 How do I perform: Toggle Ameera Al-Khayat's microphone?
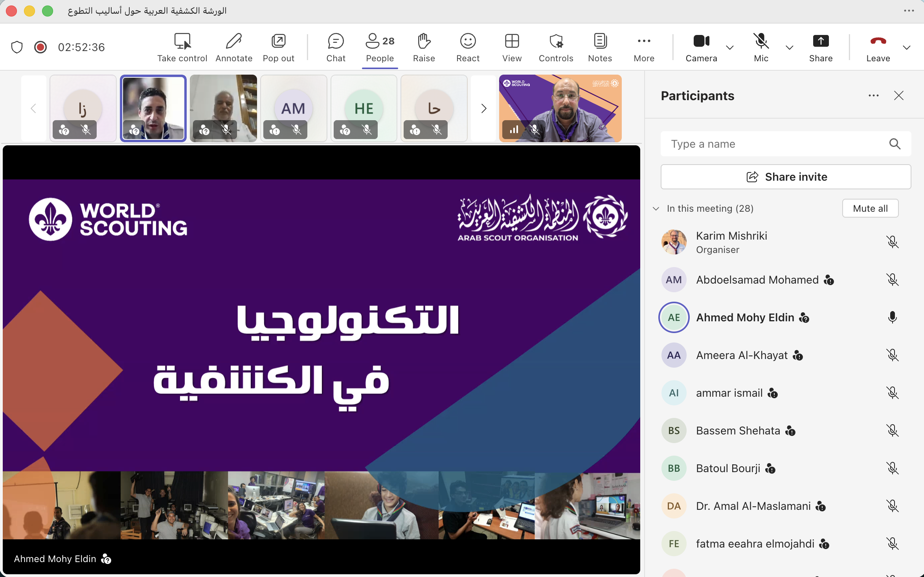pyautogui.click(x=892, y=355)
